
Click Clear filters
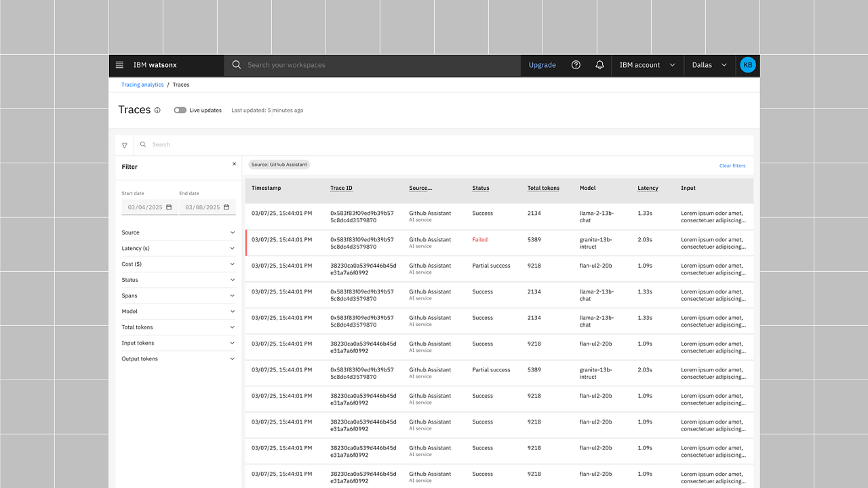[732, 166]
